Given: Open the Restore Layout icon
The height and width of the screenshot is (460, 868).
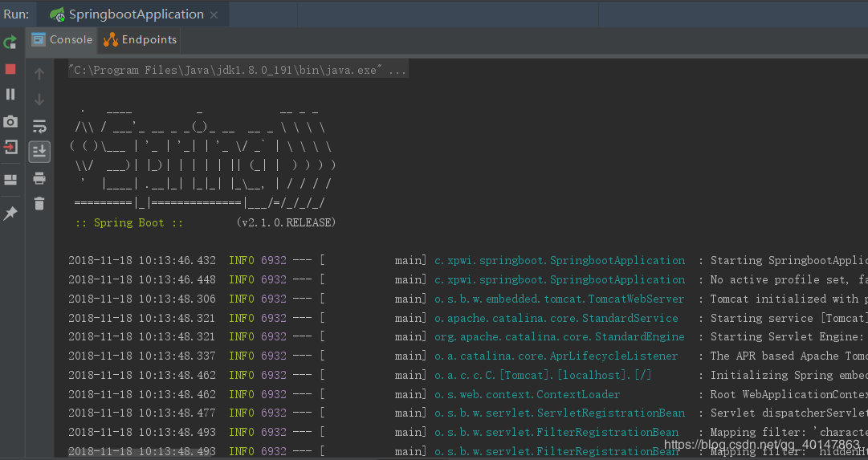Looking at the screenshot, I should [10, 180].
